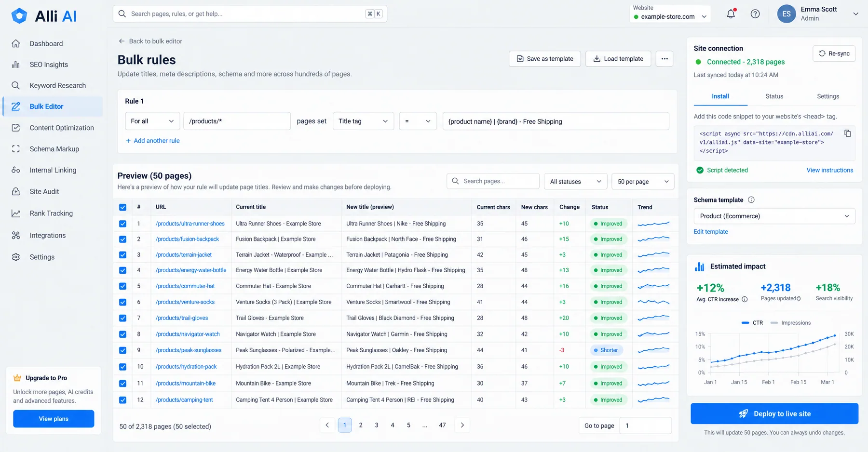
Task: Click the SEO Insights bar chart icon
Action: point(16,65)
